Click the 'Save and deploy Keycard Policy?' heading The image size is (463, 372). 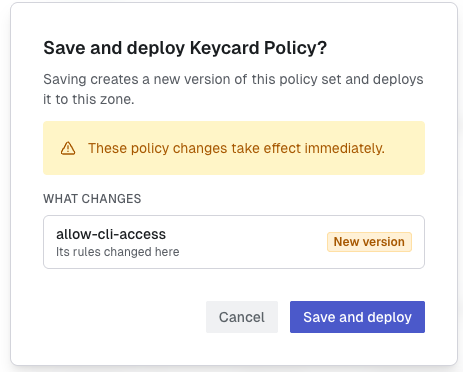185,48
